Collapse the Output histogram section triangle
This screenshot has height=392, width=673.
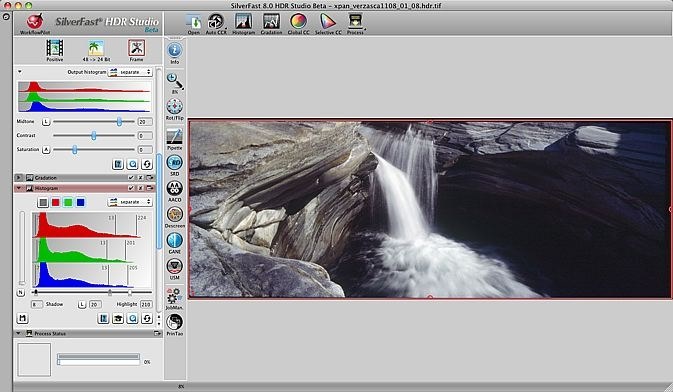pyautogui.click(x=19, y=72)
